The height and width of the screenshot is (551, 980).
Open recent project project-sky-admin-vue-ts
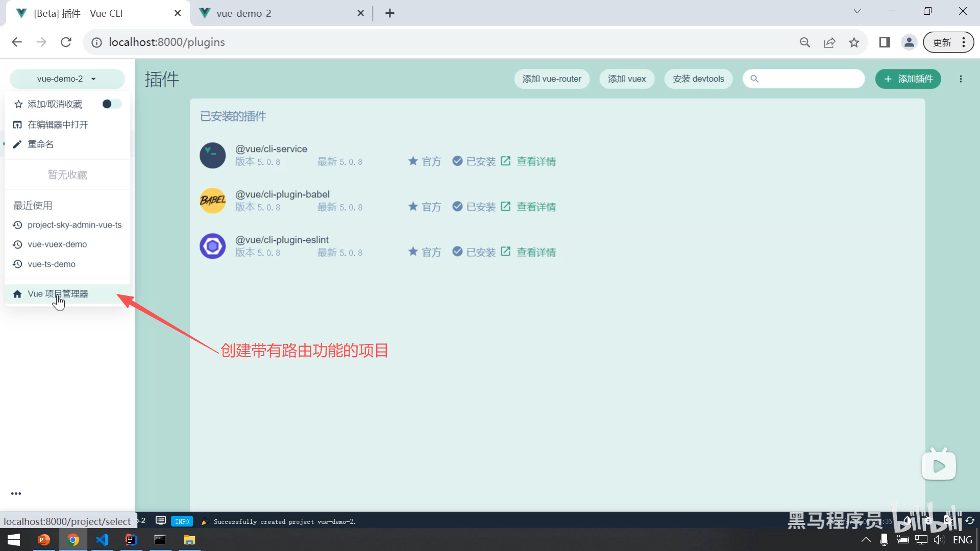(x=74, y=225)
